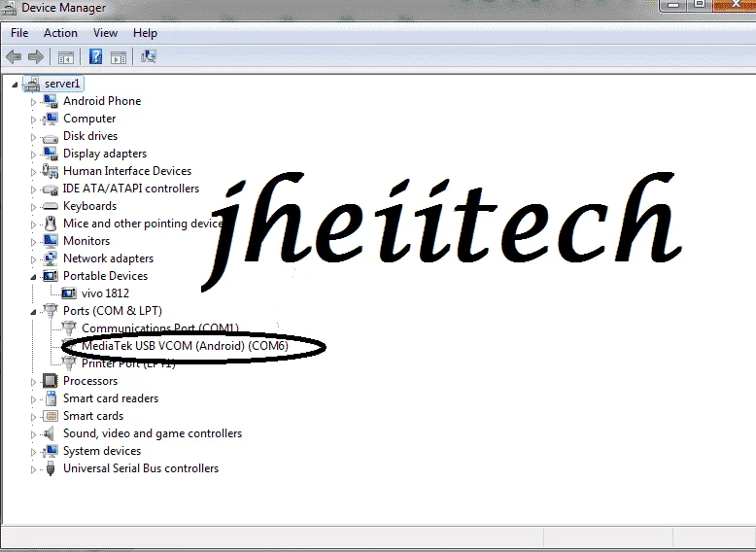The height and width of the screenshot is (552, 756).
Task: Open the View menu
Action: tap(105, 33)
